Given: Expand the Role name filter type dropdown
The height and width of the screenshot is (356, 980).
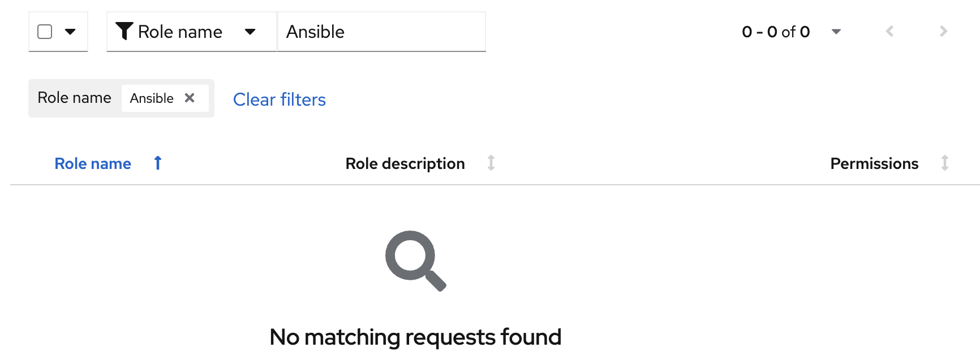Looking at the screenshot, I should [x=250, y=32].
